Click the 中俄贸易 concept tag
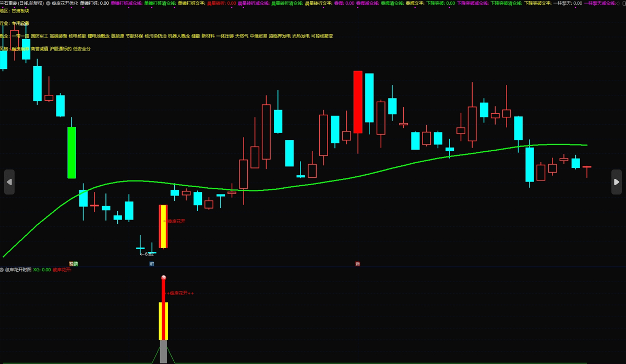 [x=258, y=36]
